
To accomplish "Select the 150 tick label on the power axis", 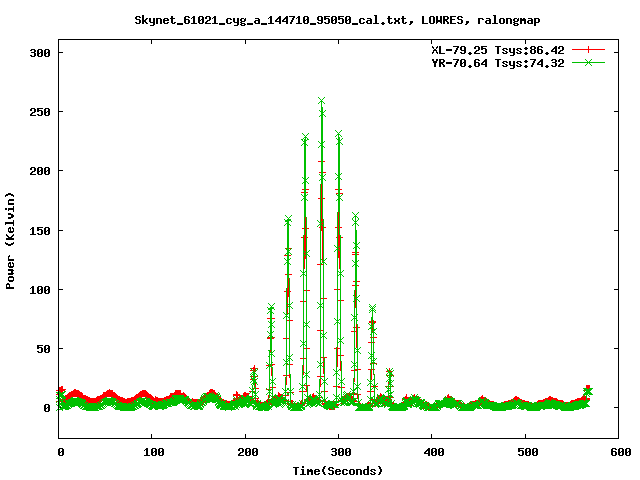I will click(40, 230).
